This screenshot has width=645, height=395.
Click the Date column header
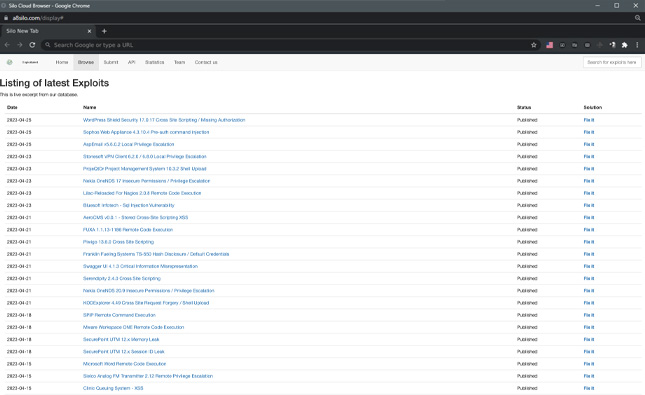(12, 107)
